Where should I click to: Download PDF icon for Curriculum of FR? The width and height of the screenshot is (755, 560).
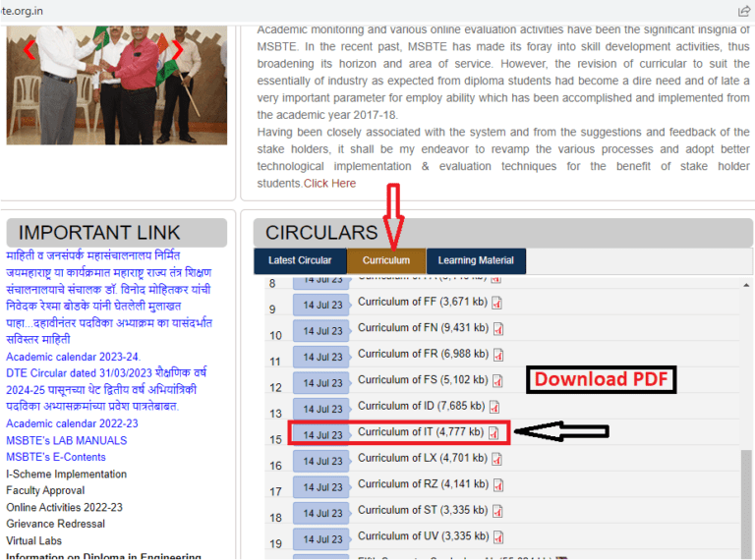point(498,355)
